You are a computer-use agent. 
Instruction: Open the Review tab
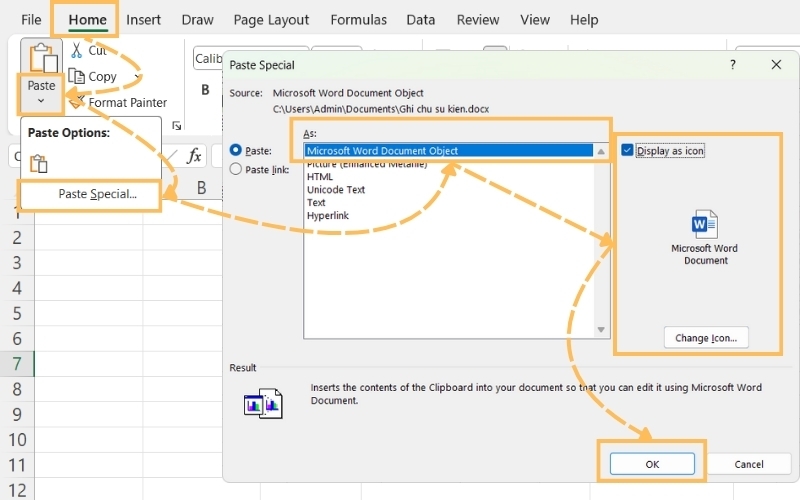coord(478,20)
